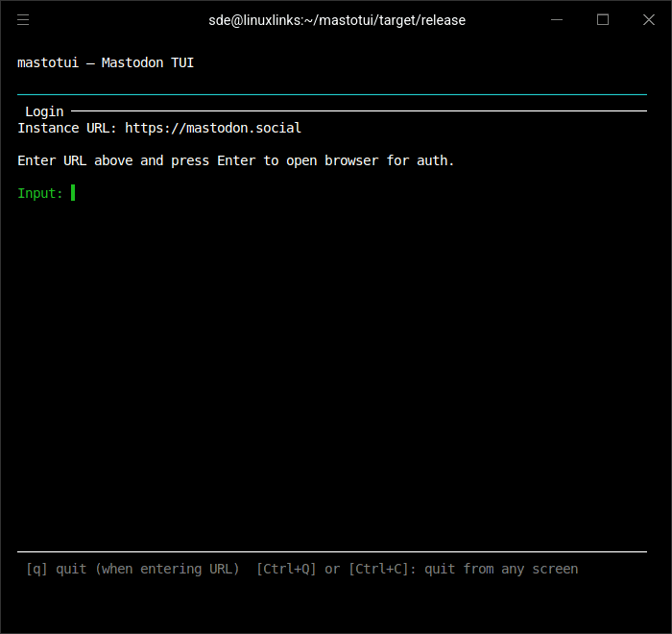This screenshot has width=672, height=634.
Task: Minimize the terminal window
Action: (557, 20)
